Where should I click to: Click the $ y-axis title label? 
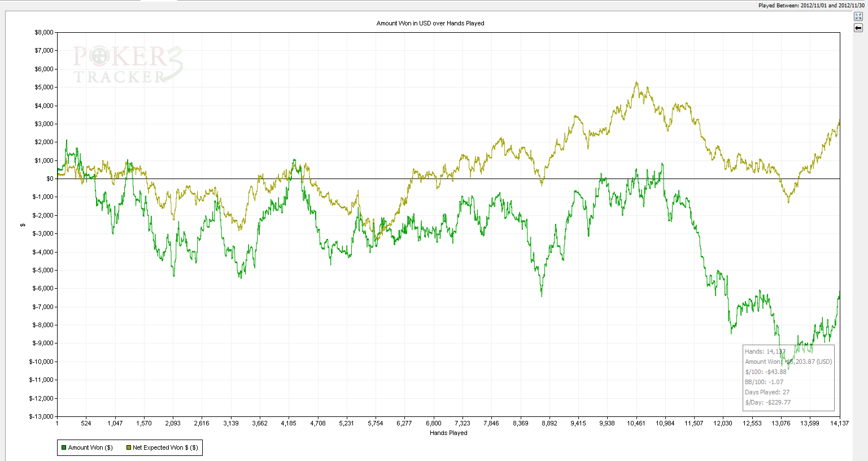tap(23, 225)
